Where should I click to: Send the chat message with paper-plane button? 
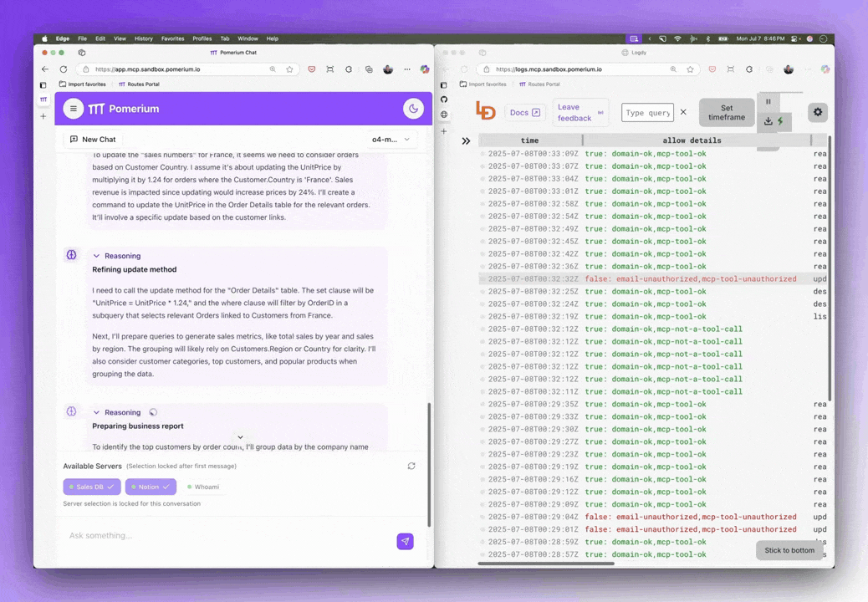[x=406, y=541]
